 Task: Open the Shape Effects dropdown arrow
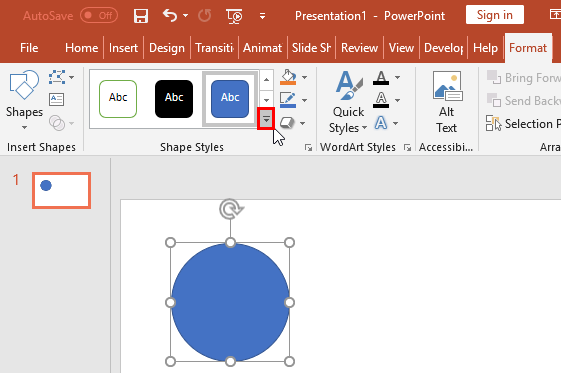[303, 123]
